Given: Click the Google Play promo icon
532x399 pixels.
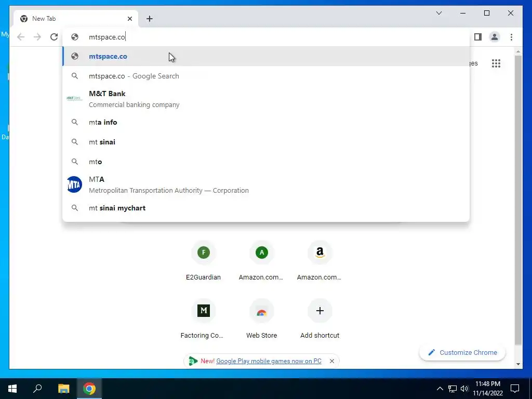Looking at the screenshot, I should (193, 361).
